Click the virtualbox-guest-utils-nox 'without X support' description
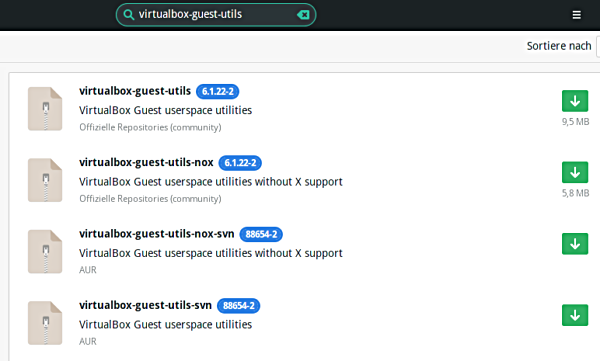This screenshot has width=600, height=361. point(210,182)
